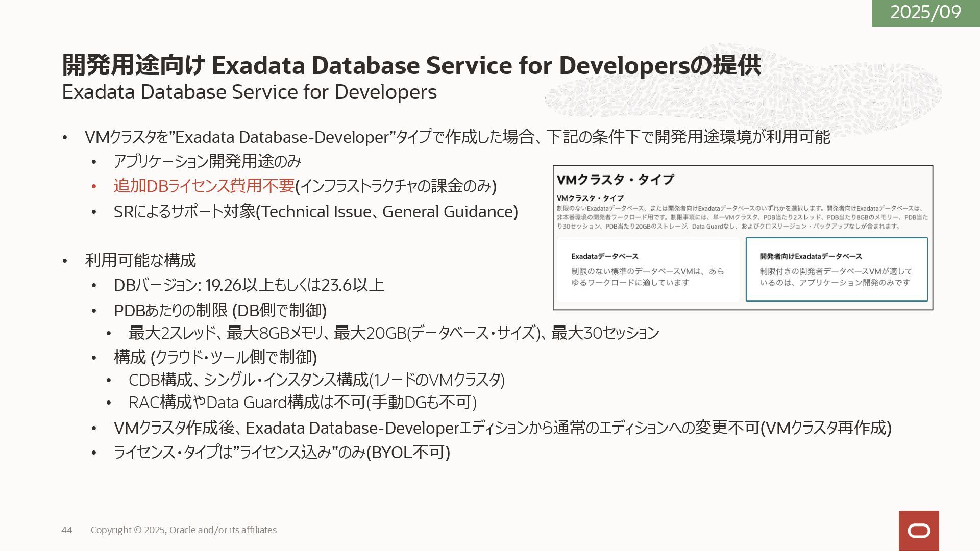Click the VMクラスタ・タイプ description paragraph
The height and width of the screenshot is (551, 980).
[x=742, y=217]
